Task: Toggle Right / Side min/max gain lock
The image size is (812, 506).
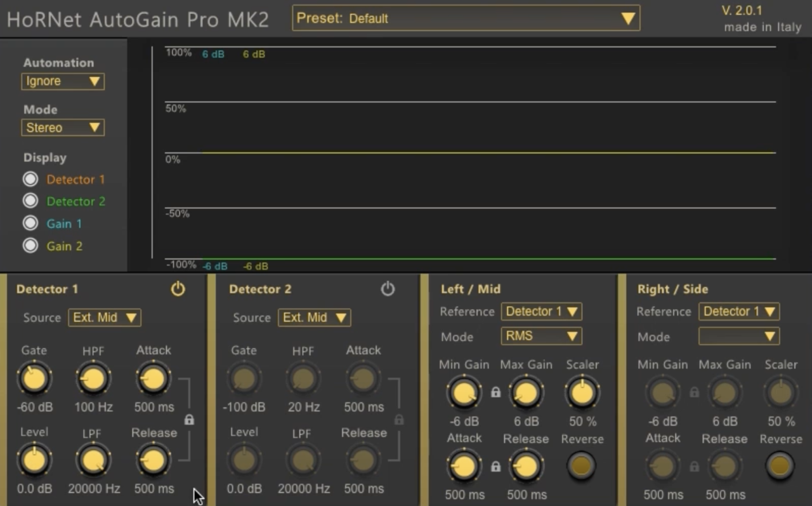Action: pyautogui.click(x=694, y=392)
